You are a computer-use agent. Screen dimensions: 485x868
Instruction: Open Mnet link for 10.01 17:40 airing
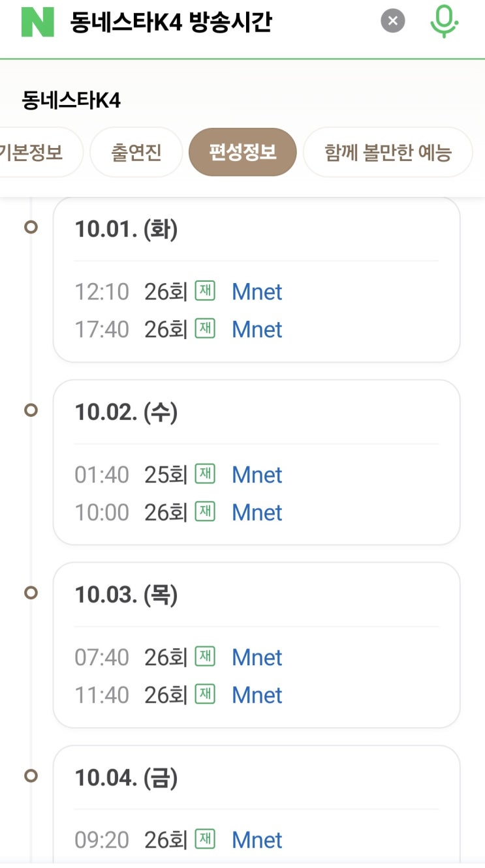point(257,330)
